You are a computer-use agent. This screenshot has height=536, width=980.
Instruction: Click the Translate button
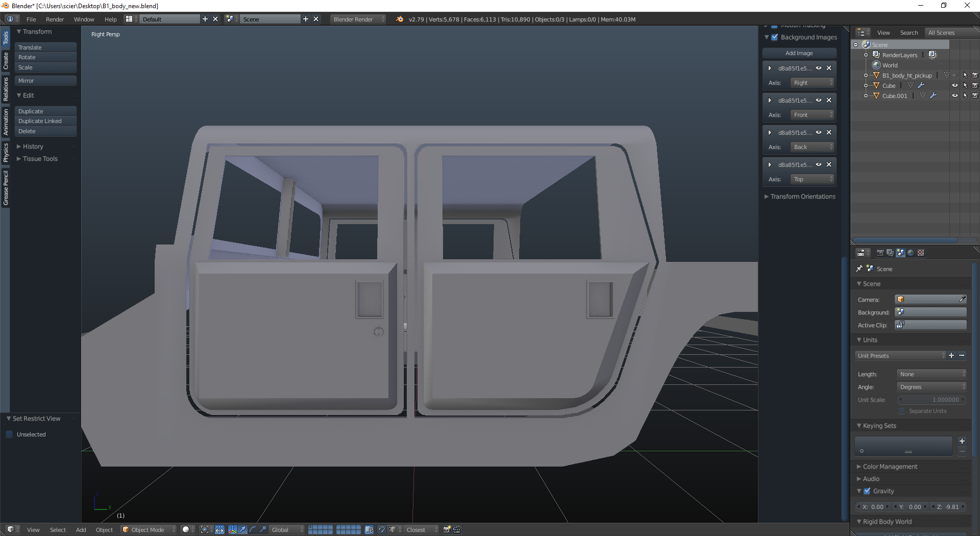[46, 47]
